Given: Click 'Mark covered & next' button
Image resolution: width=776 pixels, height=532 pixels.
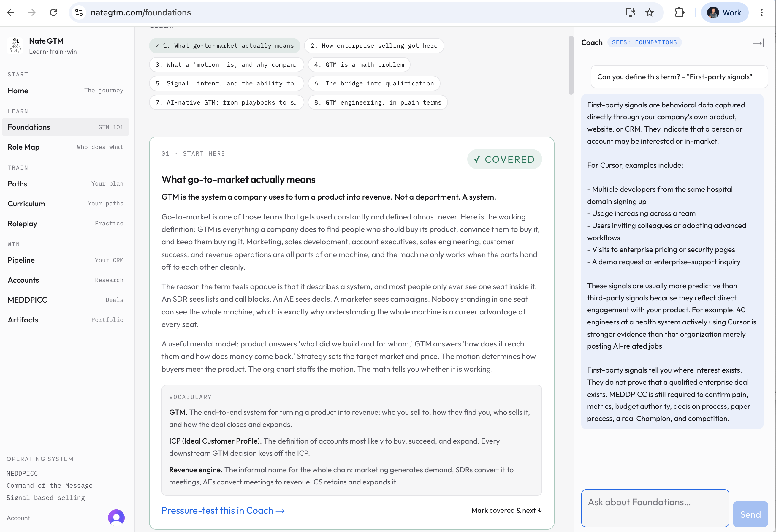Looking at the screenshot, I should (x=506, y=510).
